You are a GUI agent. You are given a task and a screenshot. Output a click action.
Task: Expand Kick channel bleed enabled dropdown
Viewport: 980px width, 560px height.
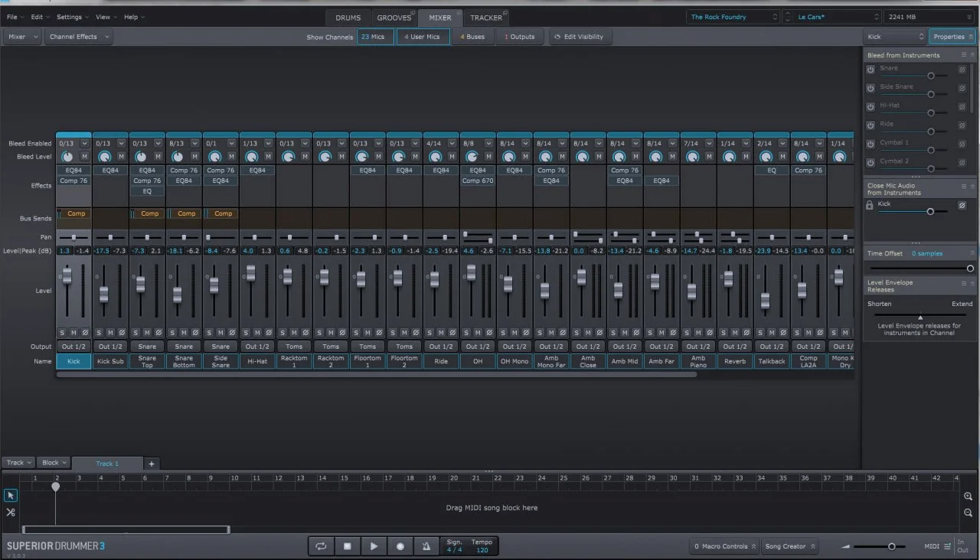click(x=84, y=143)
